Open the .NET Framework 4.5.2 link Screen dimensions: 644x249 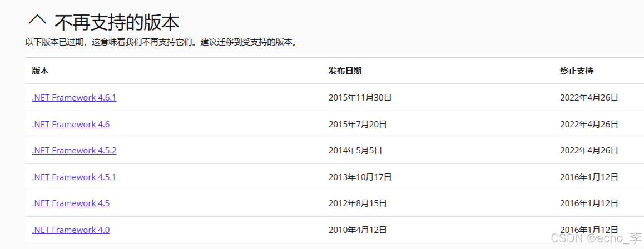tap(75, 151)
